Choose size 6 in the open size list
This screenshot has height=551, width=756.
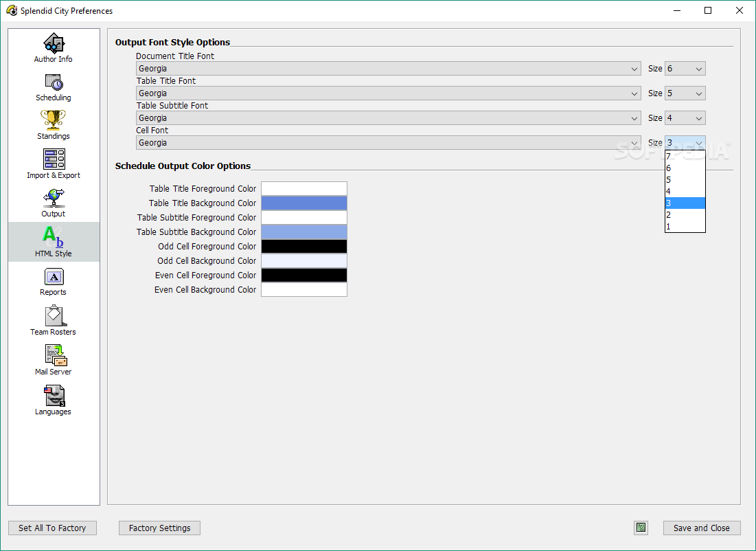[x=685, y=168]
